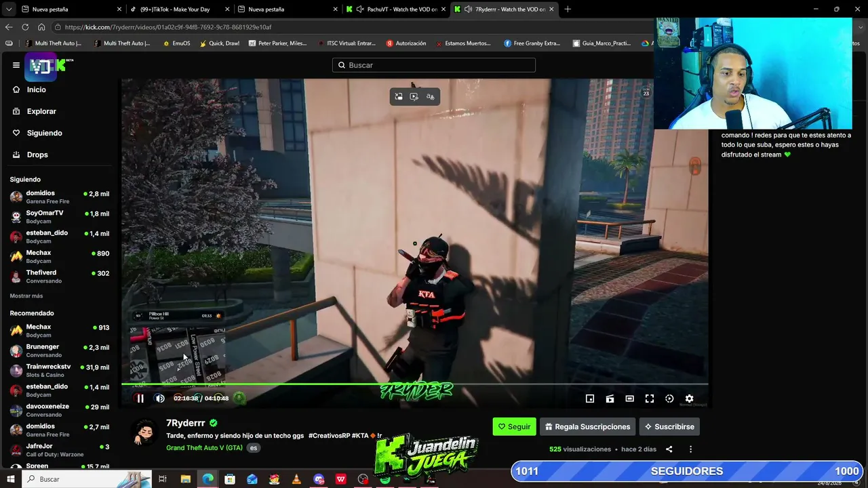Open the Windows Start menu

point(11,479)
